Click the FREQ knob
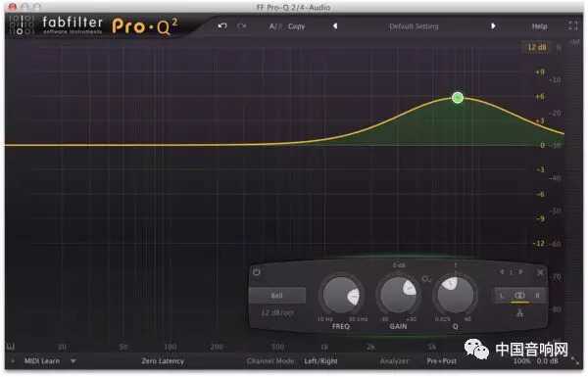 341,296
